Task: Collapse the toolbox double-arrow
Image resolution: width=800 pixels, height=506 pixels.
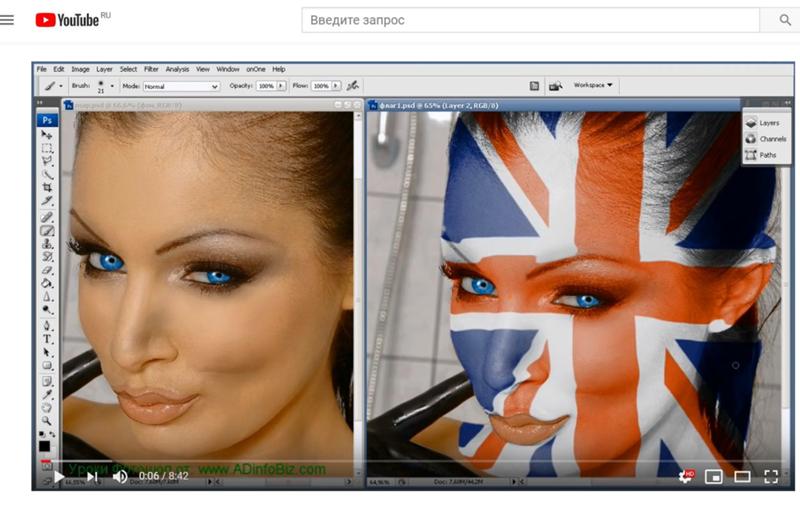Action: click(x=40, y=104)
